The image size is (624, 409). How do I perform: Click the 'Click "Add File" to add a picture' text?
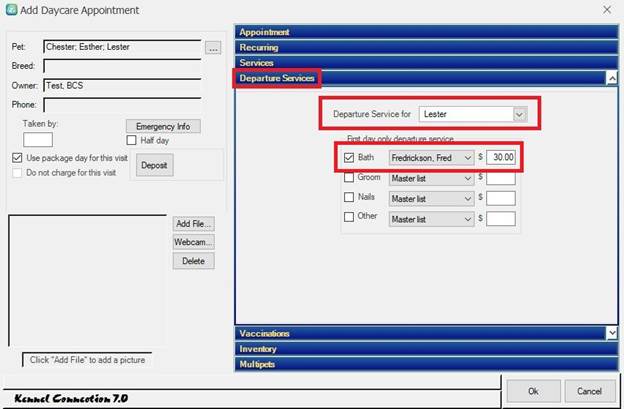(87, 360)
